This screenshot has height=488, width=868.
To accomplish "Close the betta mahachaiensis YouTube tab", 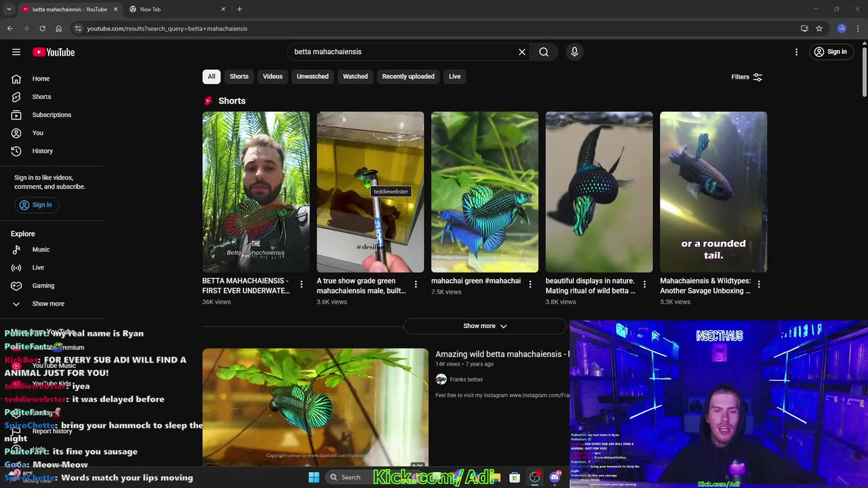I will click(115, 9).
